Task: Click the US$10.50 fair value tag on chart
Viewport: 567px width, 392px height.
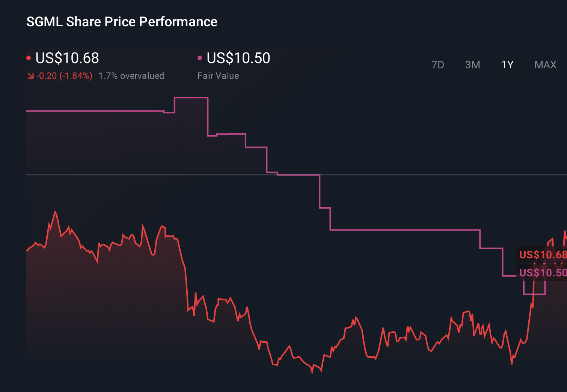Action: pyautogui.click(x=542, y=273)
